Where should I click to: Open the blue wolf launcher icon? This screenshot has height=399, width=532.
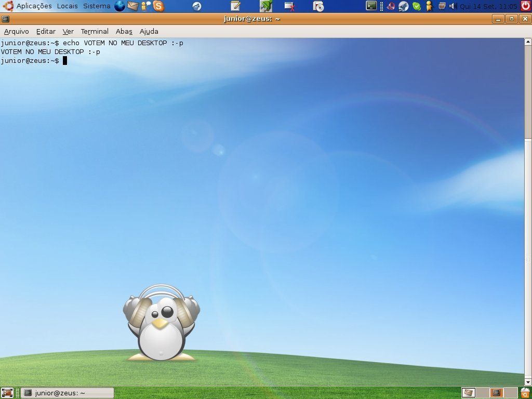click(197, 6)
